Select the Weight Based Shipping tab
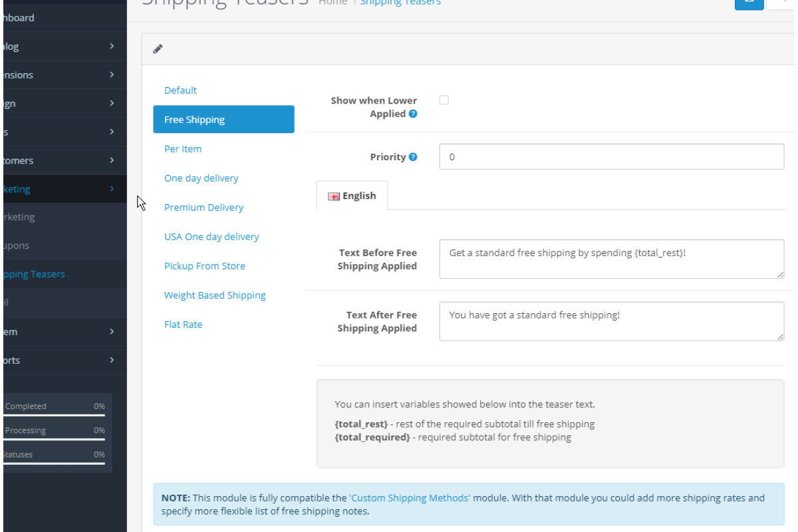 215,295
